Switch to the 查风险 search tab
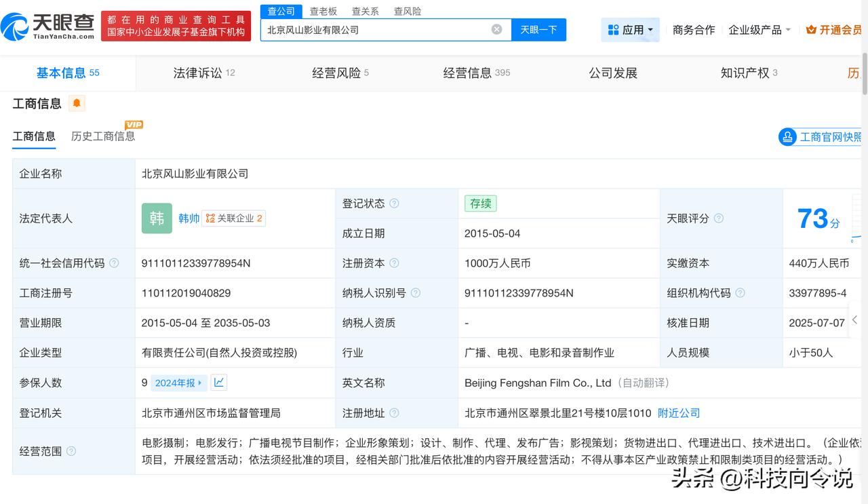 408,12
